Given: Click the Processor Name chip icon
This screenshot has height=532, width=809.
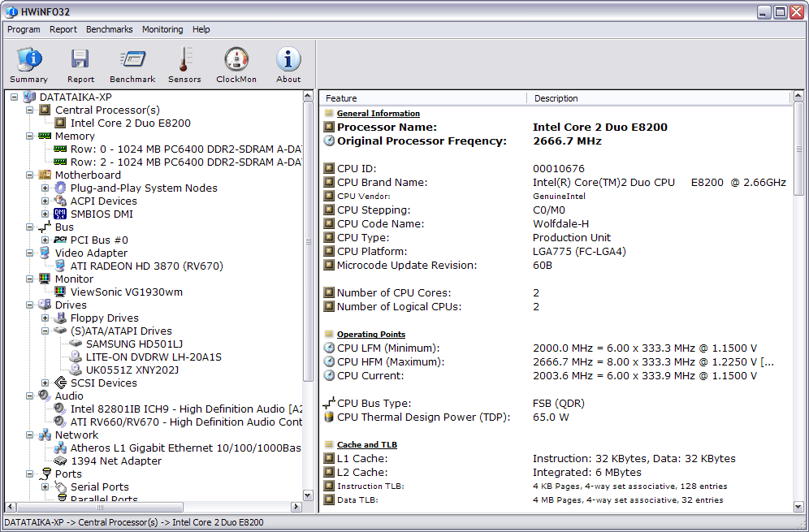Looking at the screenshot, I should pyautogui.click(x=329, y=127).
